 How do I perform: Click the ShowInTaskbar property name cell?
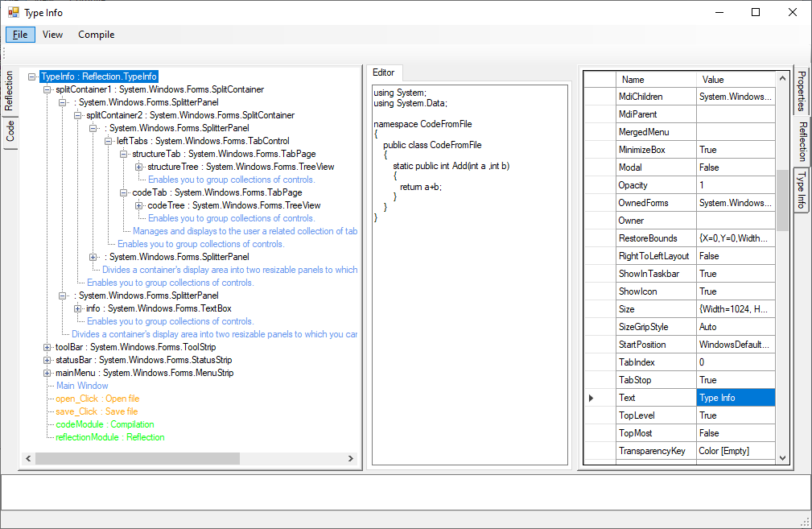coord(656,274)
